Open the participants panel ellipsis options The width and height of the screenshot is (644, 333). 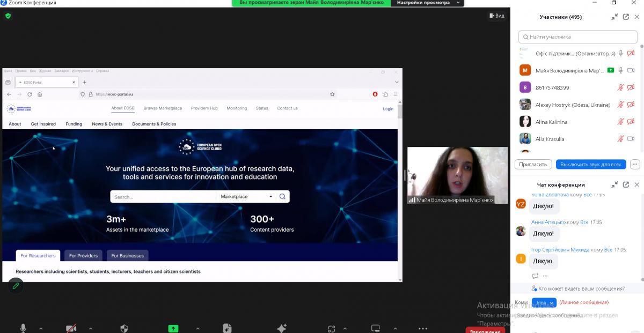coord(635,164)
